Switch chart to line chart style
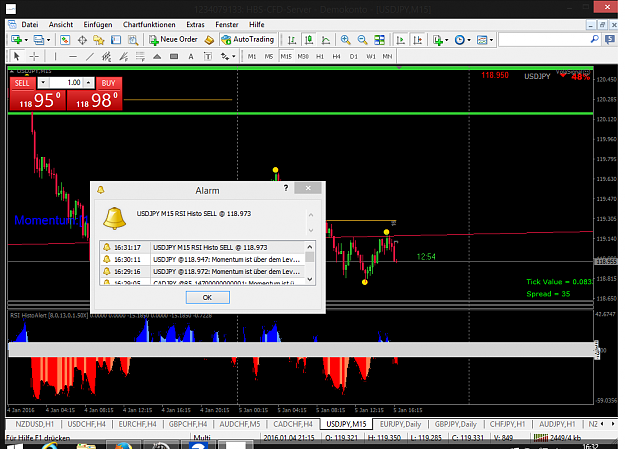Viewport: 625px width, 449px height. [326, 40]
